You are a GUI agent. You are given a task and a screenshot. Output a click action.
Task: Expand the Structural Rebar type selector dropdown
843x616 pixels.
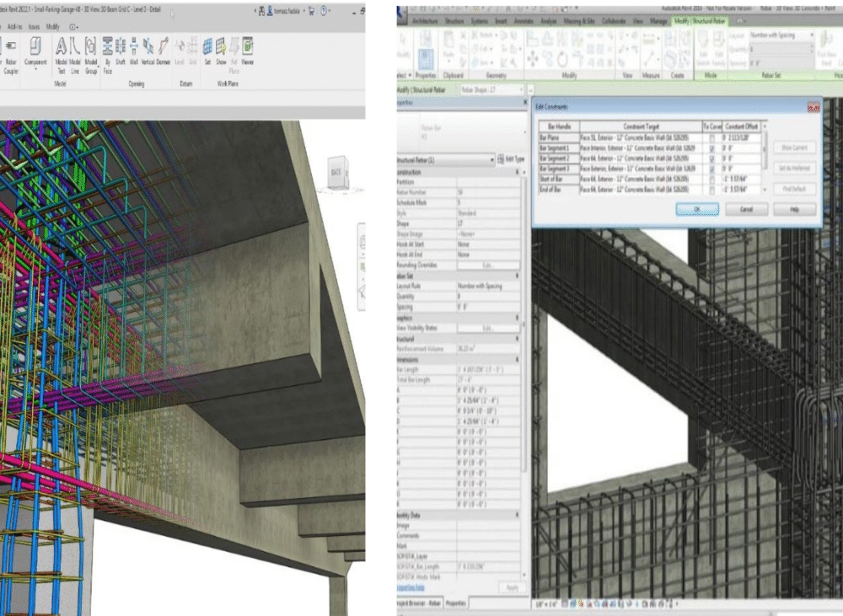(491, 158)
